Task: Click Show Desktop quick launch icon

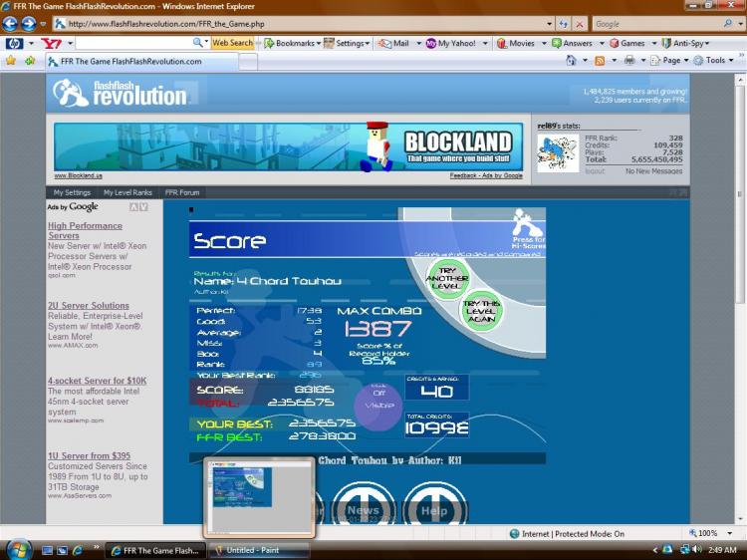Action: [47, 550]
